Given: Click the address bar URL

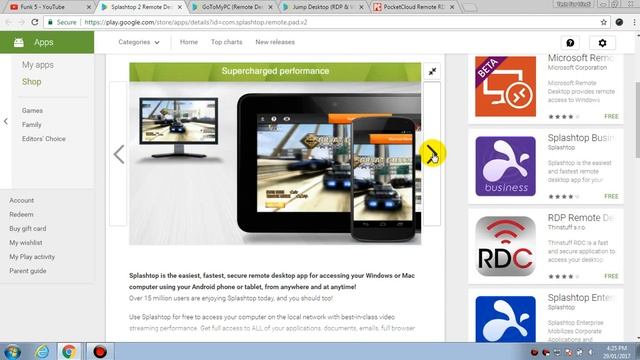Looking at the screenshot, I should [196, 22].
